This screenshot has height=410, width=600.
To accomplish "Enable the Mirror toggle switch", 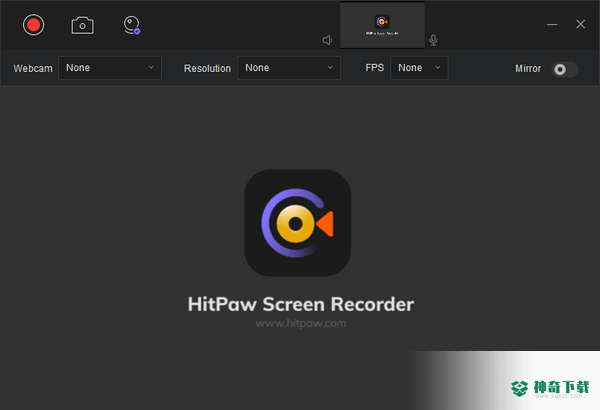I will coord(564,69).
